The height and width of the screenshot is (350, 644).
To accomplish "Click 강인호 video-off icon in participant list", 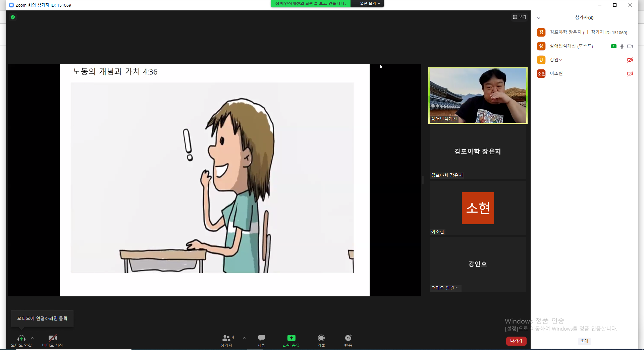I will pyautogui.click(x=630, y=60).
